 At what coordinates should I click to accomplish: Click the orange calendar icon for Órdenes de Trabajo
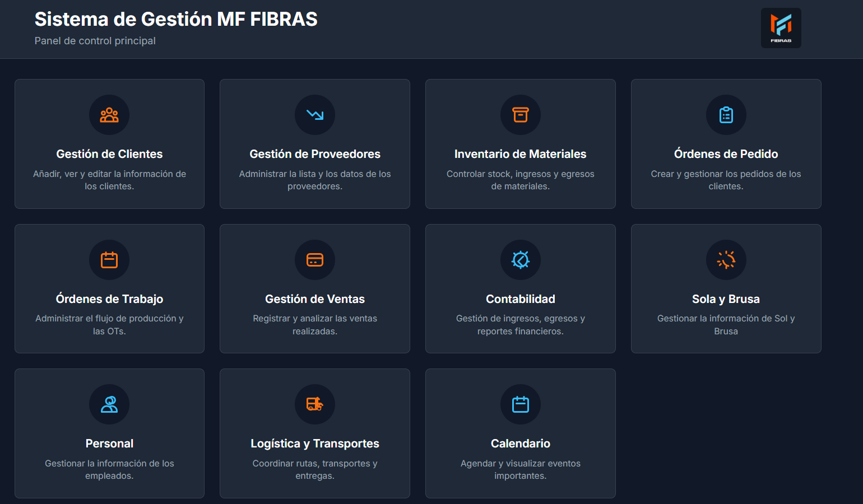click(109, 260)
